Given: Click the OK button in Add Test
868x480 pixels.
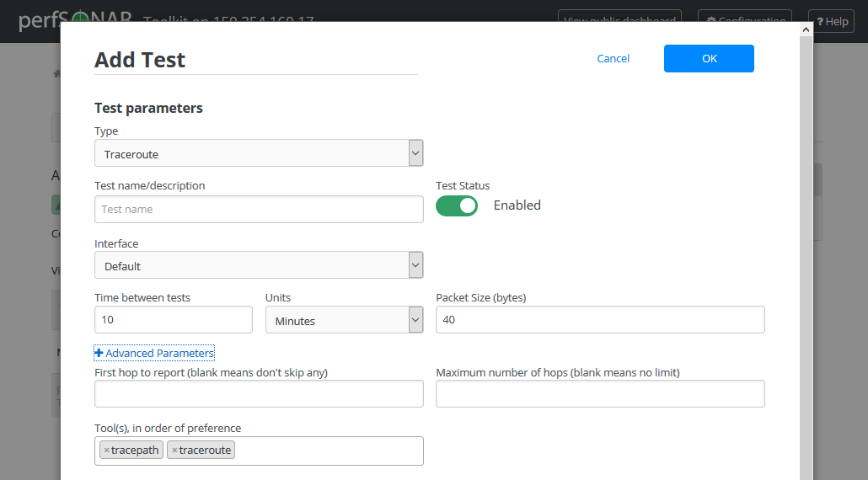Looking at the screenshot, I should pos(709,59).
